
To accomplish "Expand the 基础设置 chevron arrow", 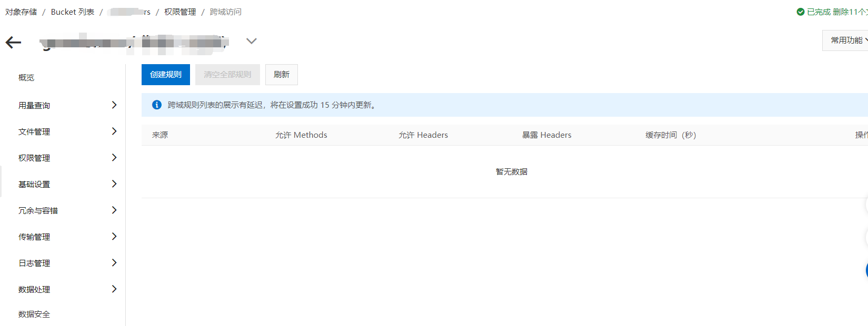I will pos(114,184).
